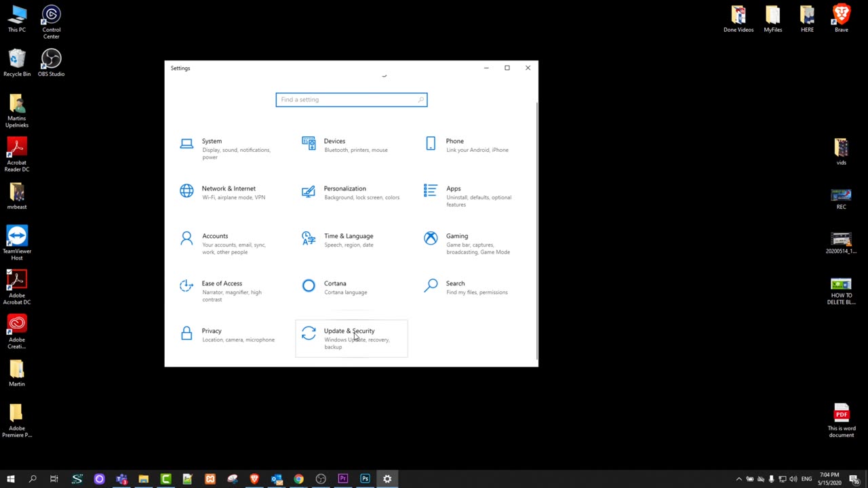This screenshot has height=488, width=868.
Task: Open Camtasia from the taskbar
Action: [166, 479]
